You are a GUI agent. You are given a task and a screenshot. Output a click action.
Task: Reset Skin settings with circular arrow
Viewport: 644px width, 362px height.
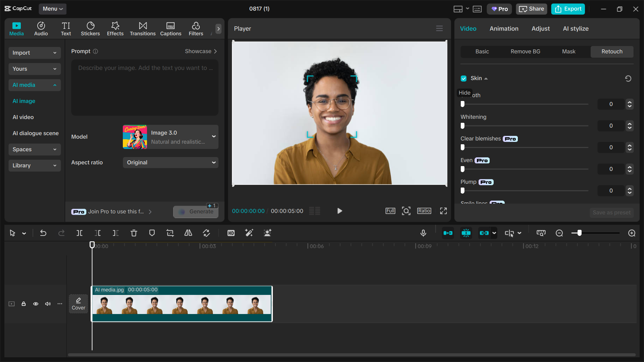point(628,78)
